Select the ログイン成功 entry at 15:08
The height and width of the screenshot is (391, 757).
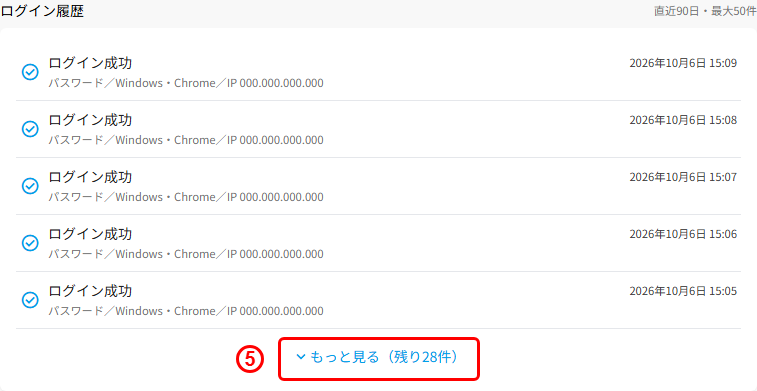tap(378, 129)
